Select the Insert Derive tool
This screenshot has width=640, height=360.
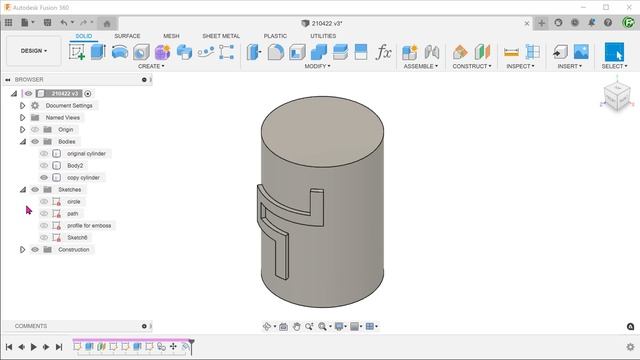point(560,52)
